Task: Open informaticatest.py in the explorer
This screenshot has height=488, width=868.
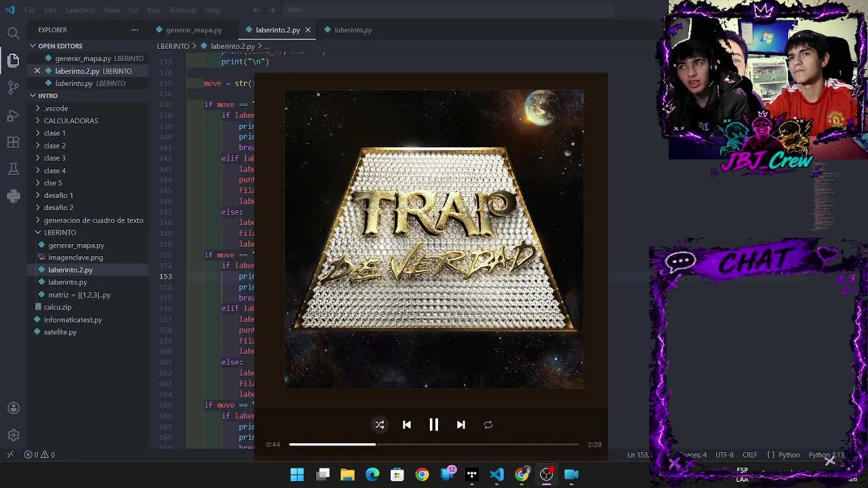Action: [88, 319]
